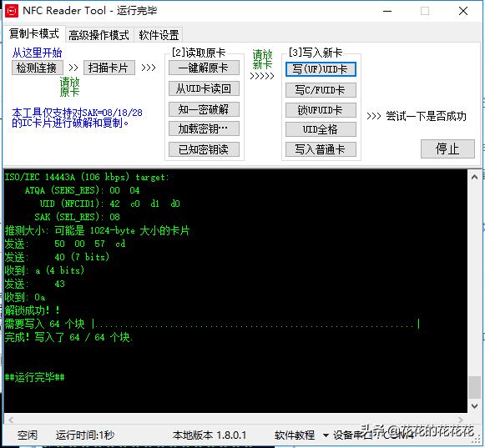Image resolution: width=485 pixels, height=448 pixels.
Task: Click the console scrollbar up arrow
Action: pos(474,177)
